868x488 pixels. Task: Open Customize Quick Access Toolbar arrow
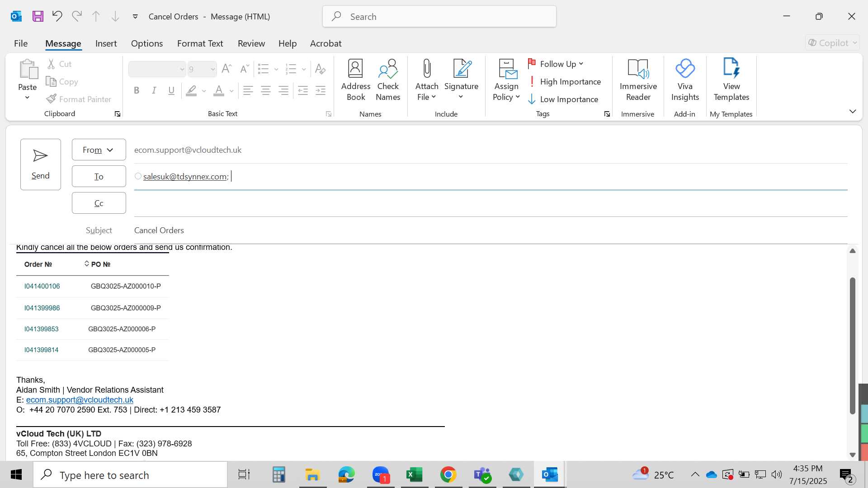click(x=135, y=17)
